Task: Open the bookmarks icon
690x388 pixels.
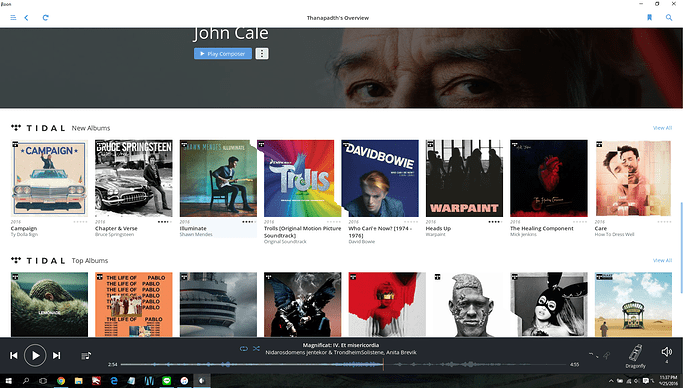Action: tap(649, 18)
